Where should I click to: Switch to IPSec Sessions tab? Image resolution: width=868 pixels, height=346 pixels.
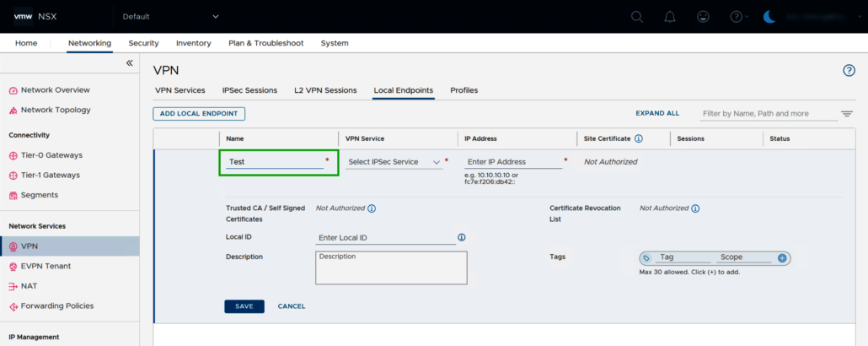click(249, 89)
